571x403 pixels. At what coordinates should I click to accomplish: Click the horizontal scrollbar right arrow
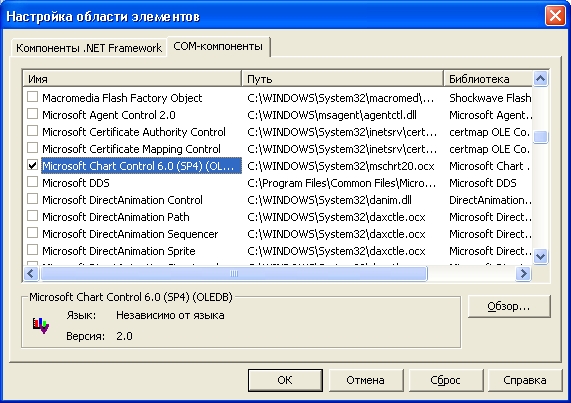(x=523, y=273)
